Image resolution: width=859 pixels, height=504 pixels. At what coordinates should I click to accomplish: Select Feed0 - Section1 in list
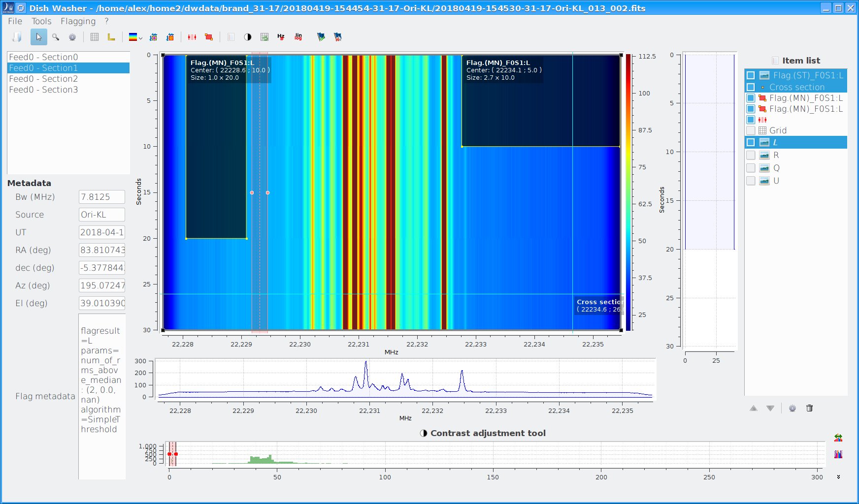coord(68,68)
